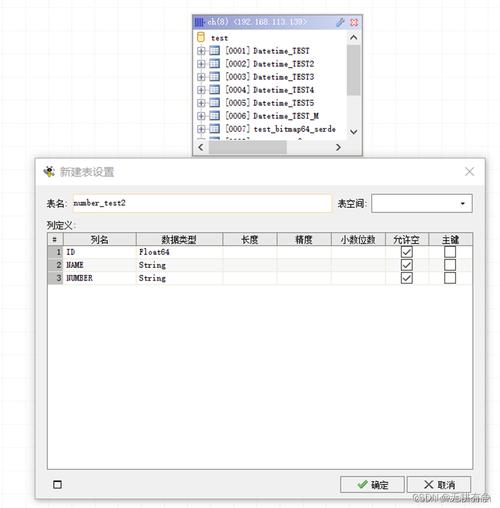Check 主键 checkbox for NAME row

pyautogui.click(x=450, y=265)
